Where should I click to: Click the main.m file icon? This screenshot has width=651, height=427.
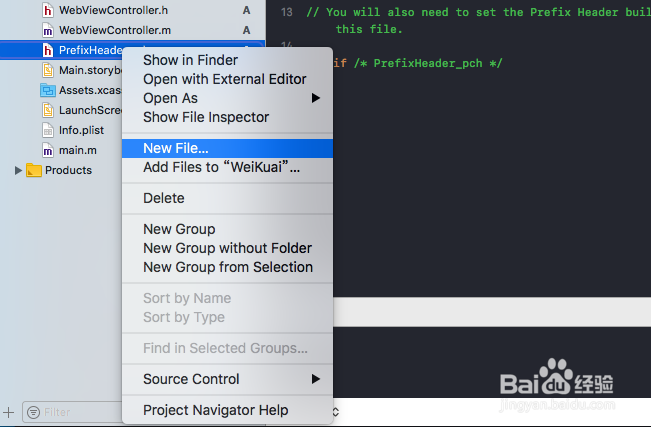(x=48, y=150)
